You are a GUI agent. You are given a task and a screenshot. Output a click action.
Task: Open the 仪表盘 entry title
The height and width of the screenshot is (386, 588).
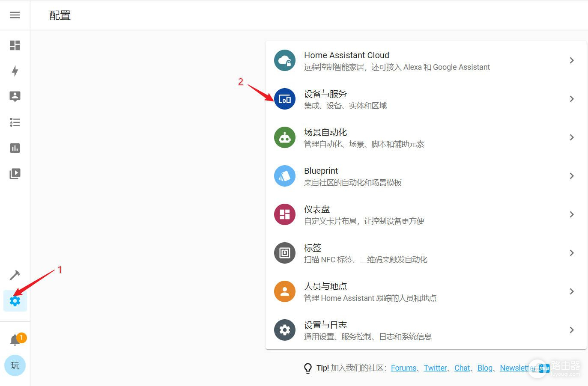point(317,209)
